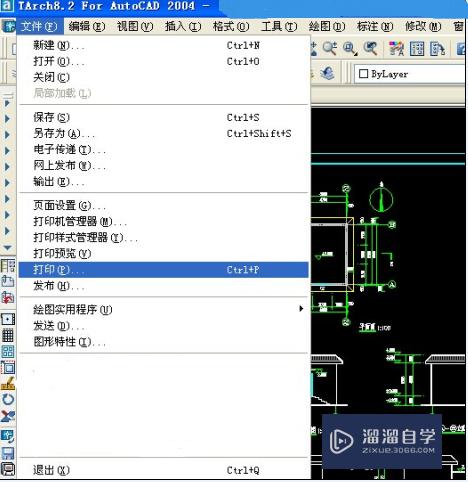This screenshot has height=482, width=468.
Task: Choose 保存(S) from the File menu
Action: [163, 117]
